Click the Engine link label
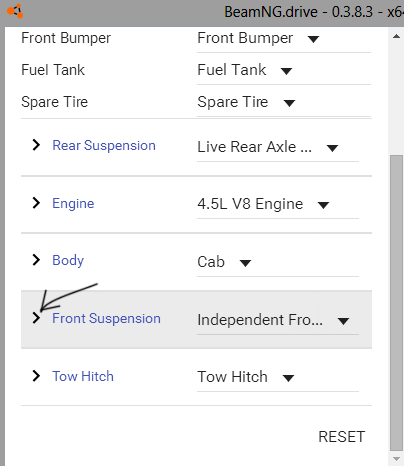 point(73,203)
